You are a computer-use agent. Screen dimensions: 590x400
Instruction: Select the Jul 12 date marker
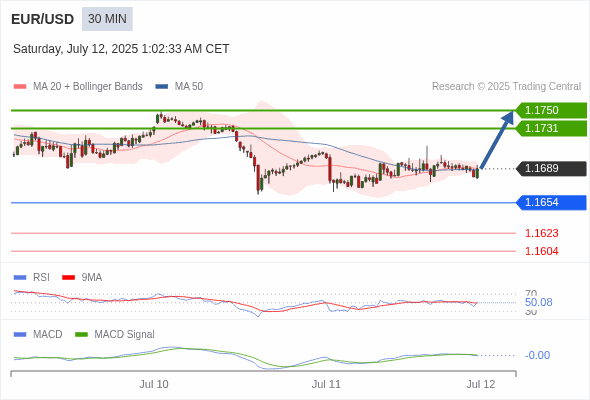(x=481, y=384)
